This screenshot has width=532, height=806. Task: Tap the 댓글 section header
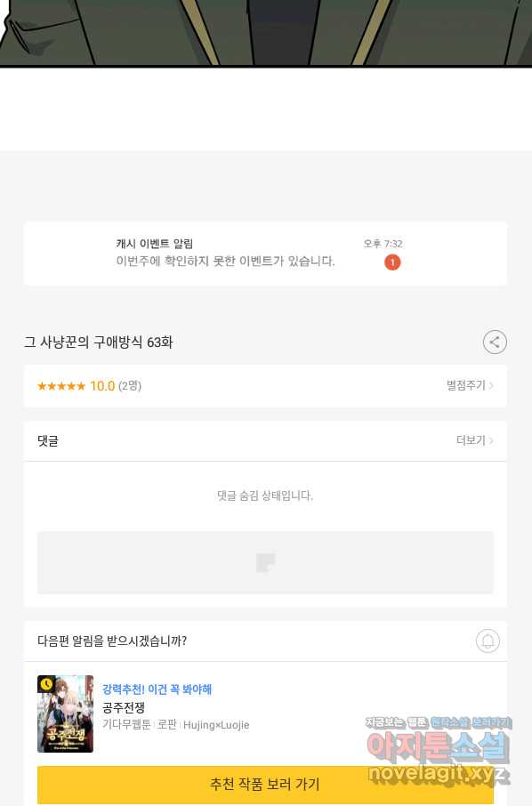[x=48, y=440]
